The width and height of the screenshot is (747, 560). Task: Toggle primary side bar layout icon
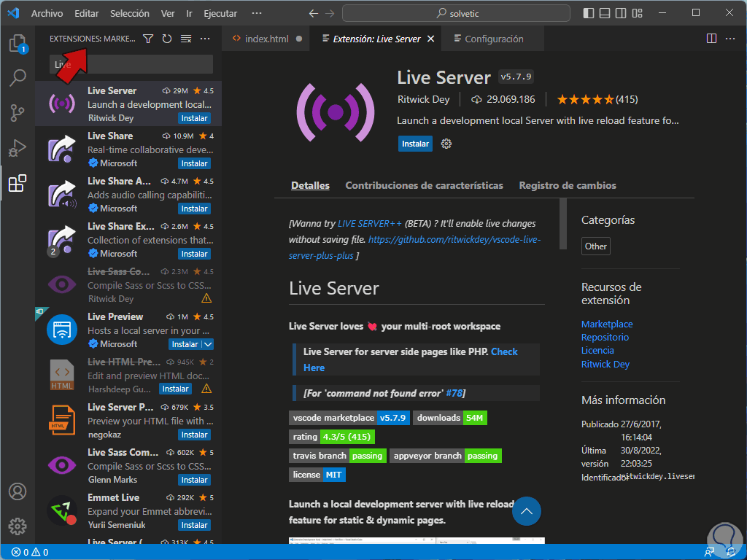[x=589, y=13]
